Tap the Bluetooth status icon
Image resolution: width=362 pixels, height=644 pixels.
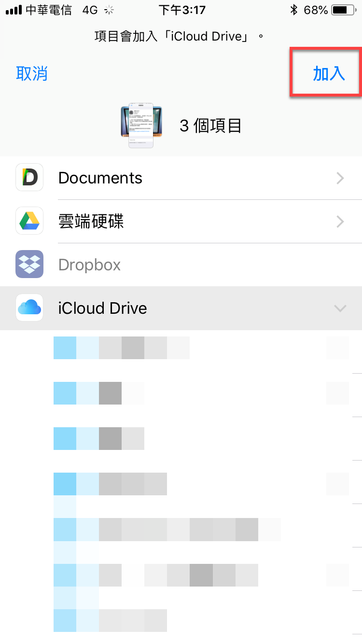(293, 10)
